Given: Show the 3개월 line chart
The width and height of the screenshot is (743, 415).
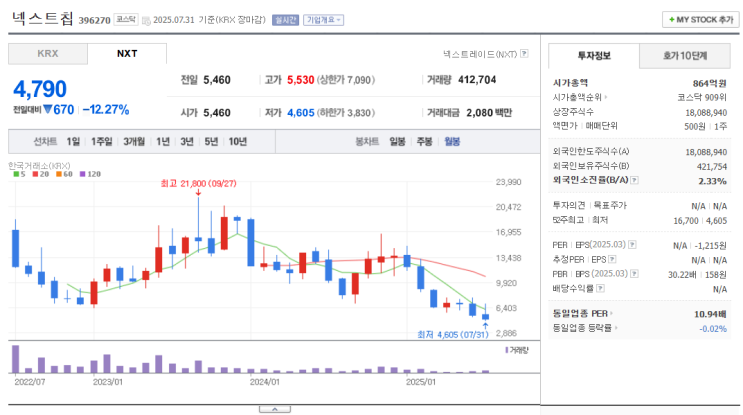Looking at the screenshot, I should point(134,142).
